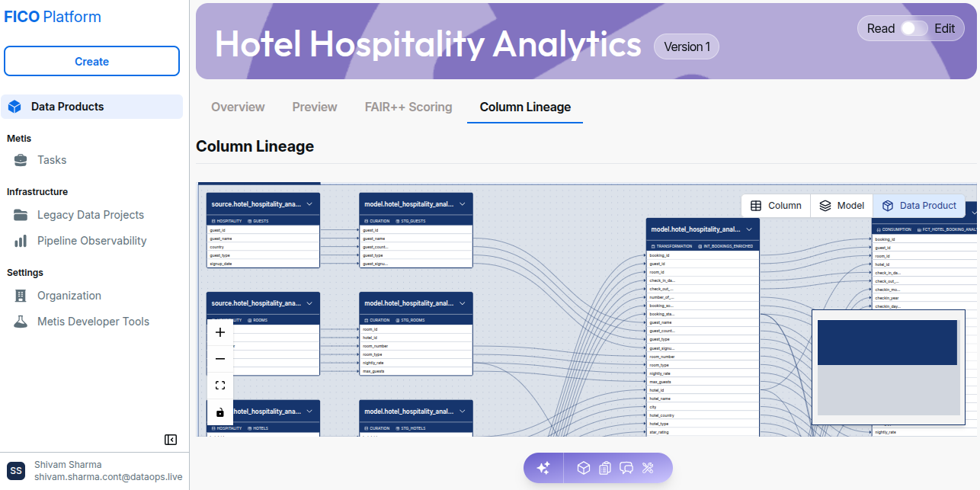Click the clipboard list icon in bottom toolbar
Viewport: 980px width, 490px height.
tap(605, 468)
